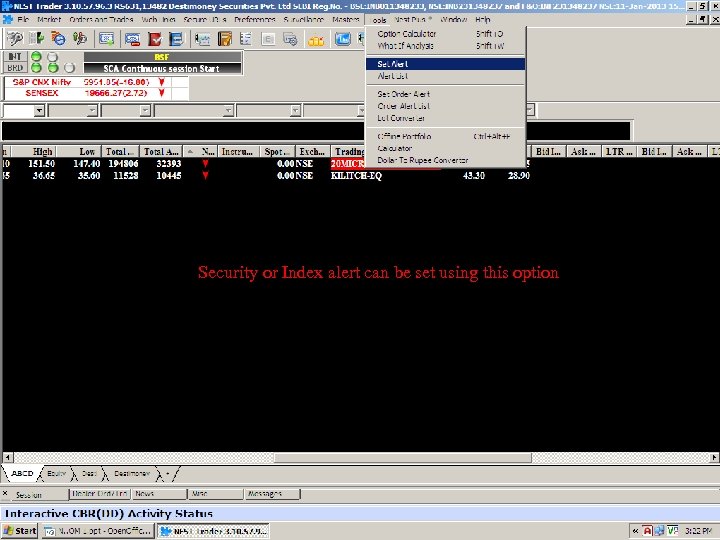720x540 pixels.
Task: Select the KILITCH-EQ row symbol
Action: coord(356,175)
